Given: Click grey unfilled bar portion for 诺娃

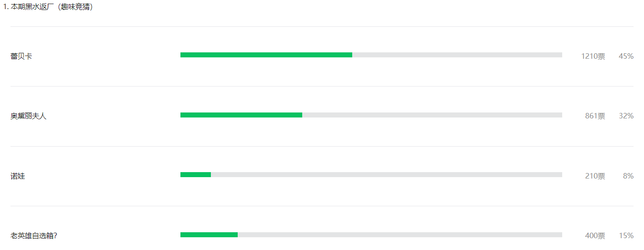Looking at the screenshot, I should [x=386, y=175].
